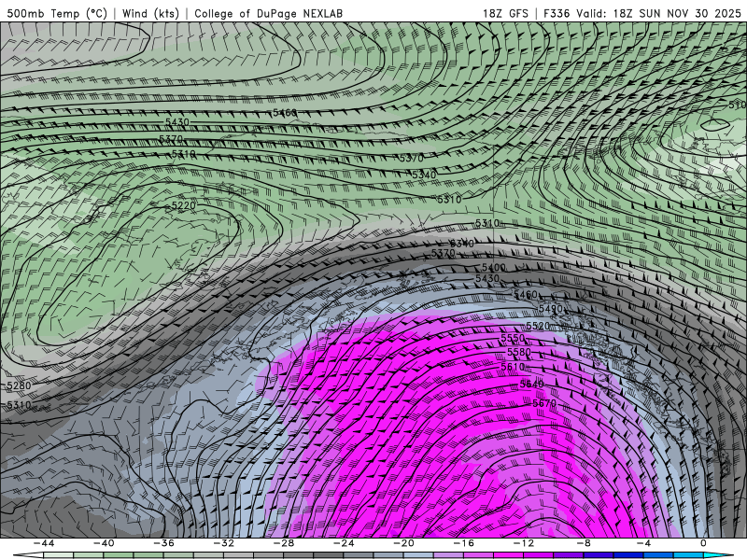The height and width of the screenshot is (560, 747).
Task: Select the 5400 contour label
Action: [493, 268]
